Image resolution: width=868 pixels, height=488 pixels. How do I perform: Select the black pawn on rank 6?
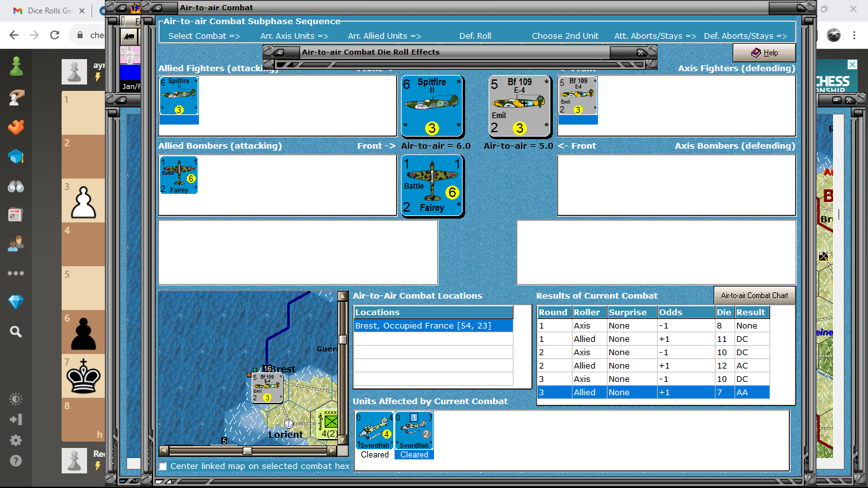coord(83,333)
